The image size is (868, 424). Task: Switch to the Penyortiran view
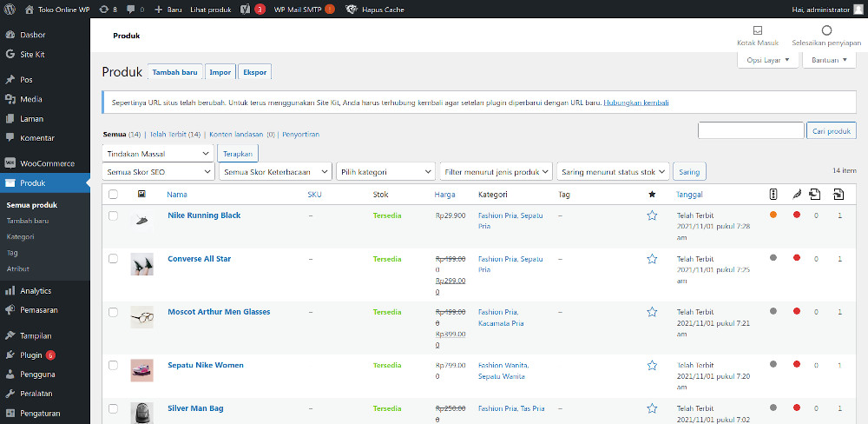point(300,134)
